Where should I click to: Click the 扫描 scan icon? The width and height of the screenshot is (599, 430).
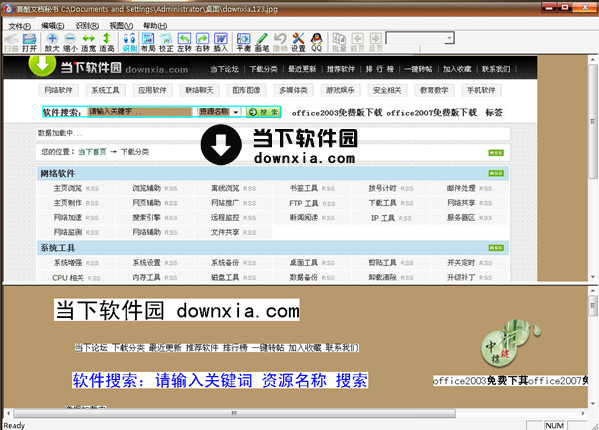11,42
